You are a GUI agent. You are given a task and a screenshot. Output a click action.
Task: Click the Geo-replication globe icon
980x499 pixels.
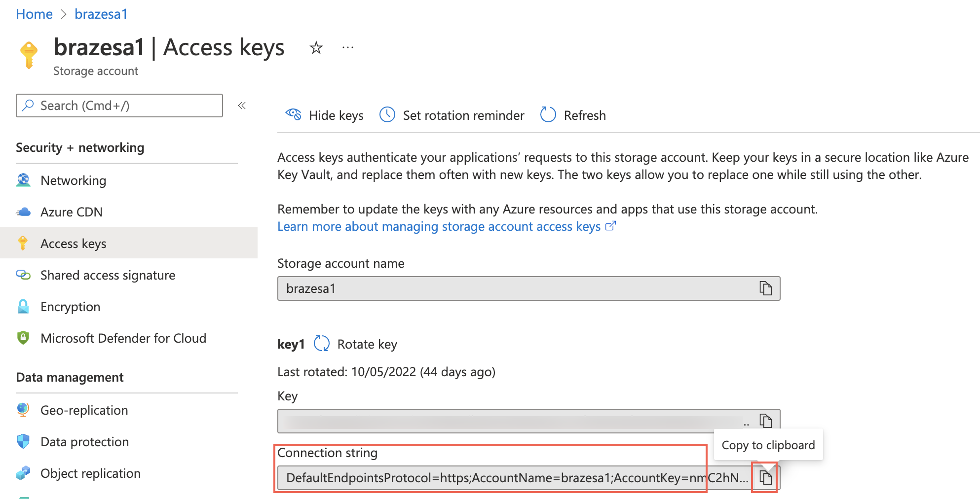tap(23, 410)
